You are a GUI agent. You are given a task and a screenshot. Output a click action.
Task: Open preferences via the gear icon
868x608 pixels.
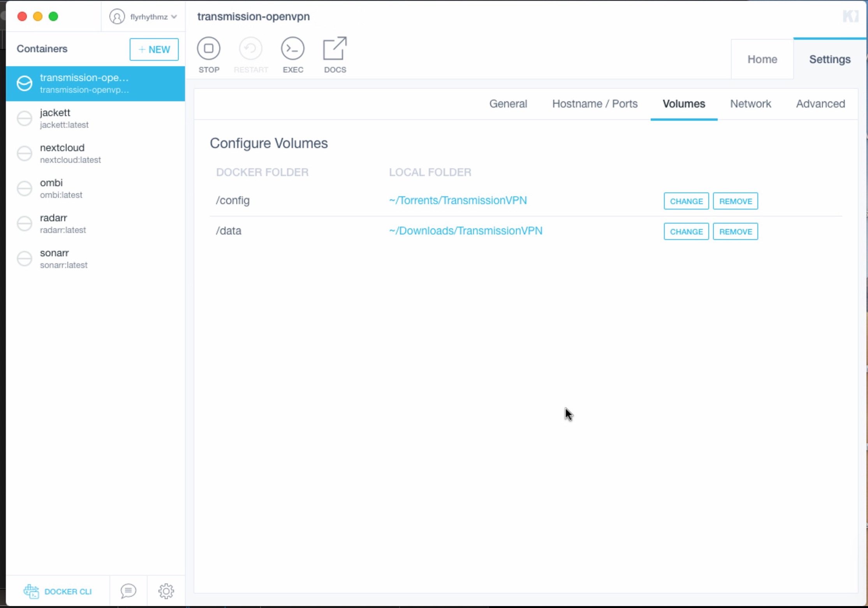coord(166,591)
